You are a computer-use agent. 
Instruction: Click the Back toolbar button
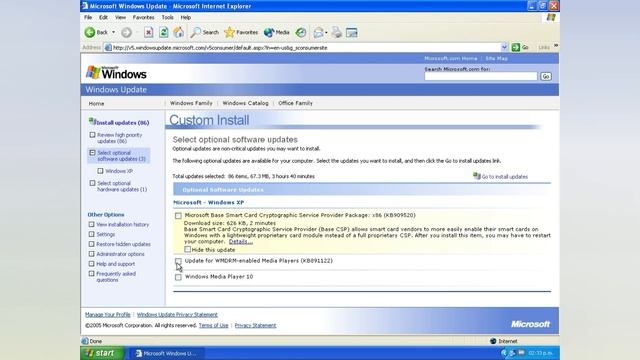pyautogui.click(x=96, y=32)
